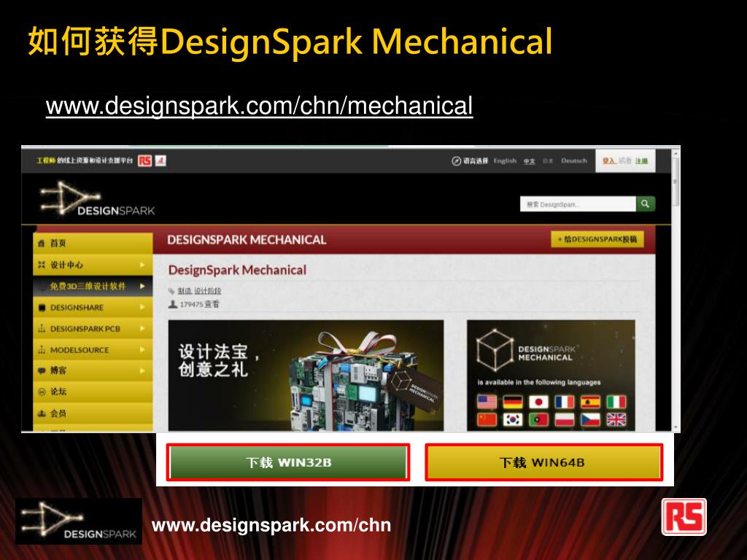The image size is (747, 560).
Task: Click the green search magnifier button
Action: [x=646, y=204]
